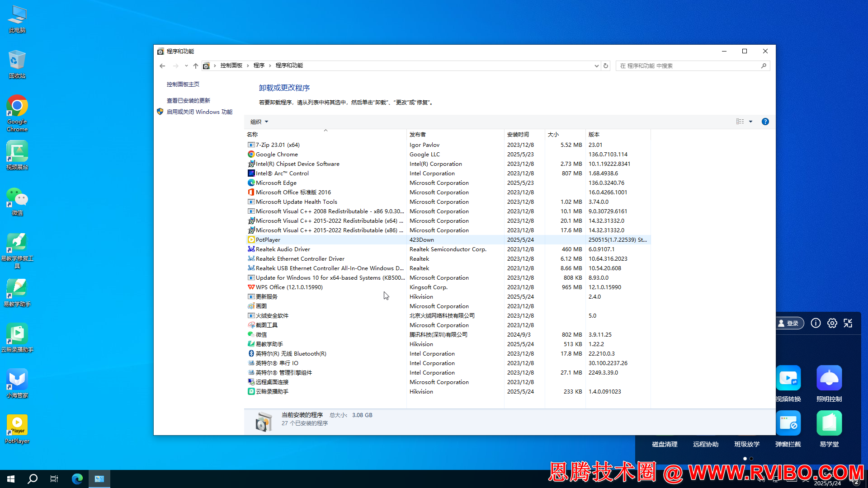868x488 pixels.
Task: Select 英特尔(R) 无线 Bluetooth(R) entry
Action: coord(448,354)
